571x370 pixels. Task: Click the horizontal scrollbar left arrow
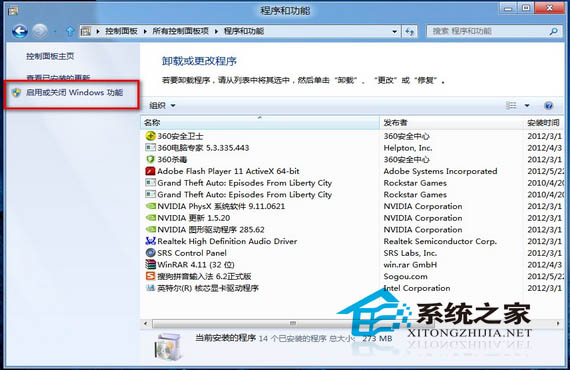[x=146, y=323]
